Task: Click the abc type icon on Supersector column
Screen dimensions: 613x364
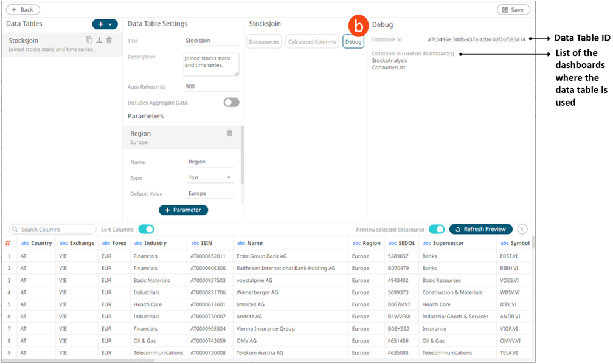Action: pyautogui.click(x=427, y=243)
